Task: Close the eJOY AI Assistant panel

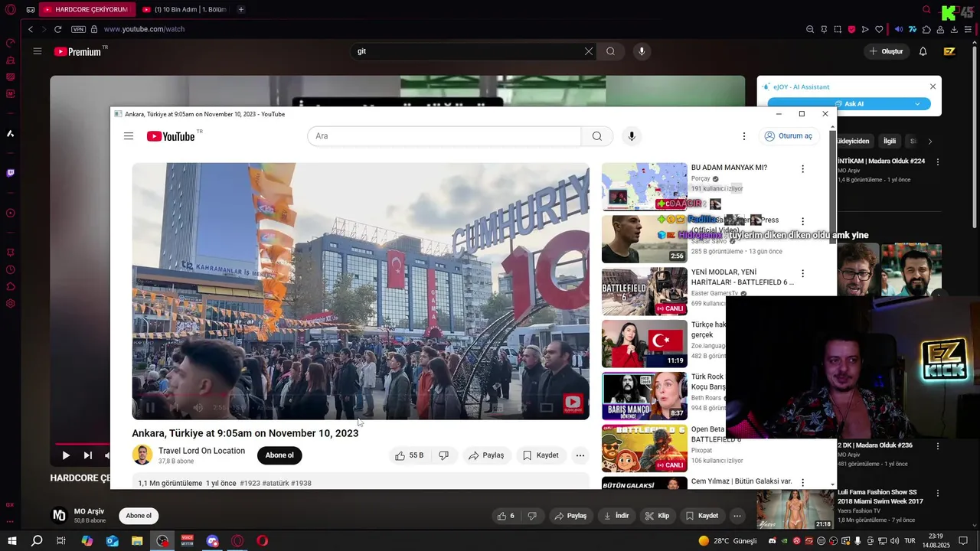Action: pyautogui.click(x=933, y=86)
